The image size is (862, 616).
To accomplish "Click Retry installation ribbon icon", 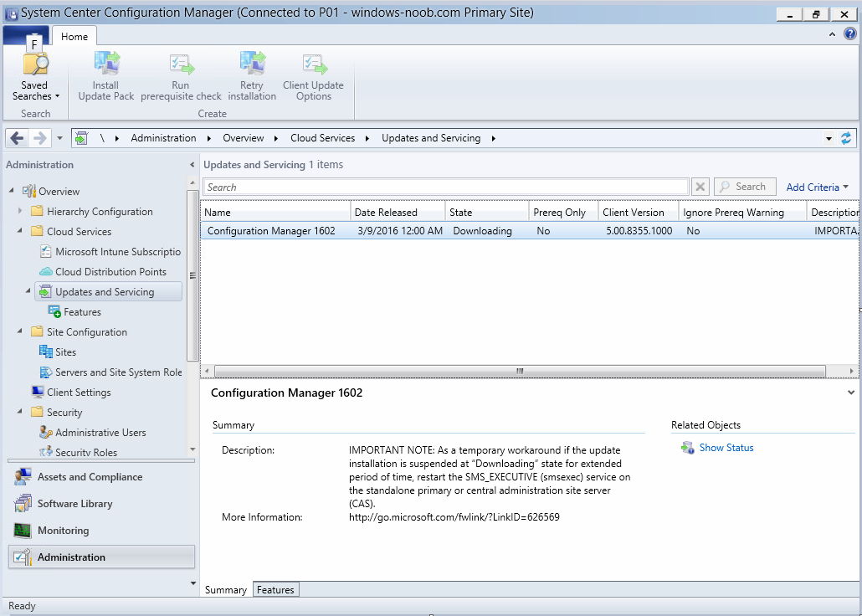I will pyautogui.click(x=252, y=76).
